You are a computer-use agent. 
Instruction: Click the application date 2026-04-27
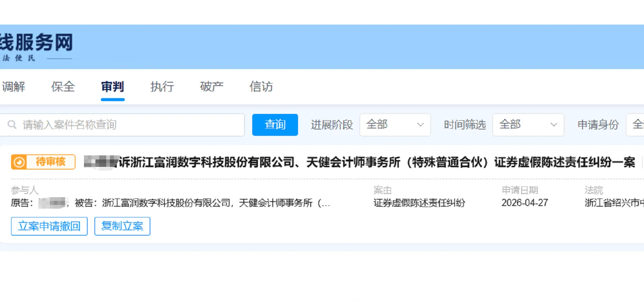click(x=525, y=203)
